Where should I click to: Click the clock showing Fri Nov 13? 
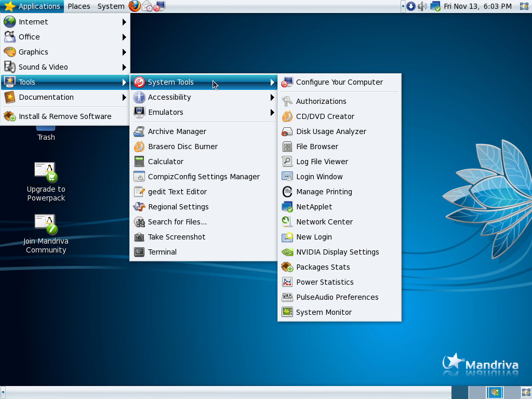pos(477,6)
